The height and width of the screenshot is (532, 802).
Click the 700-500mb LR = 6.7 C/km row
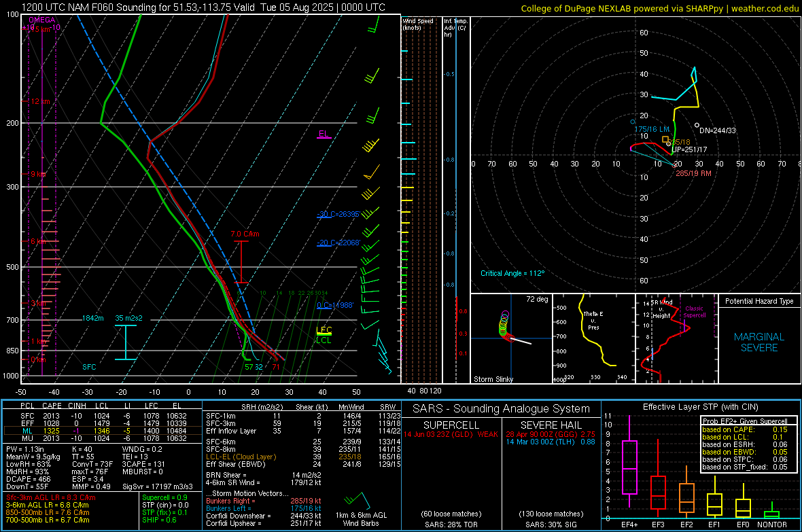point(48,520)
